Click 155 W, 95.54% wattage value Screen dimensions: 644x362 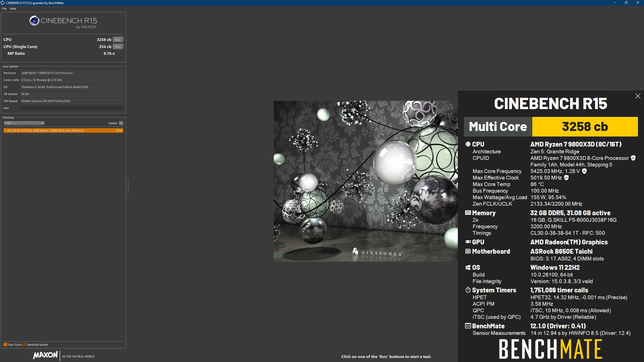[x=548, y=197]
